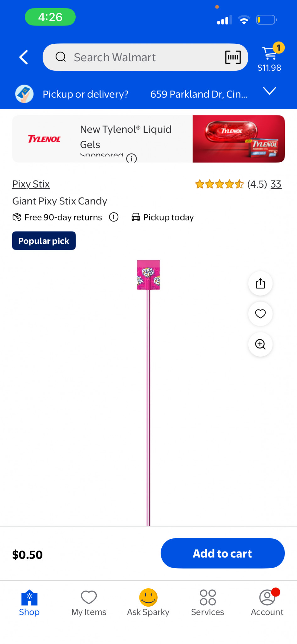Open the Pickup or delivery? options
Screen dimensions: 297x644
pyautogui.click(x=86, y=94)
